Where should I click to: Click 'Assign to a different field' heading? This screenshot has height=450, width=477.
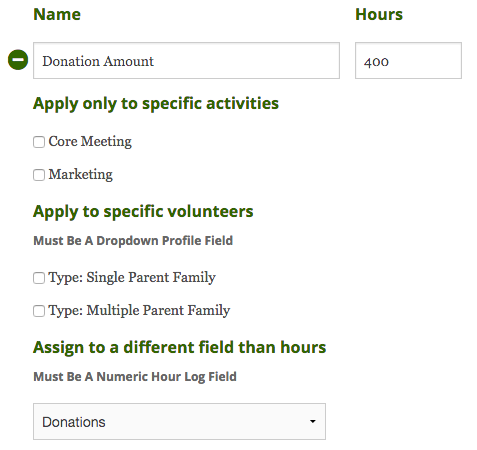click(x=180, y=347)
